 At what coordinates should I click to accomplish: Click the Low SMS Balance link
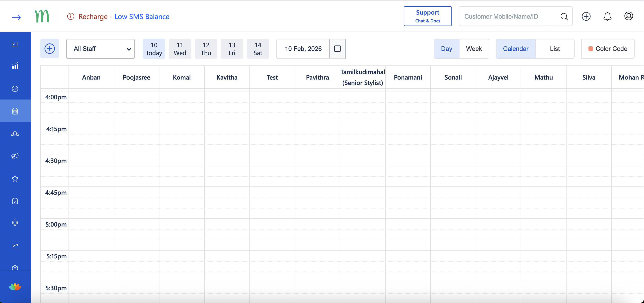(x=142, y=17)
